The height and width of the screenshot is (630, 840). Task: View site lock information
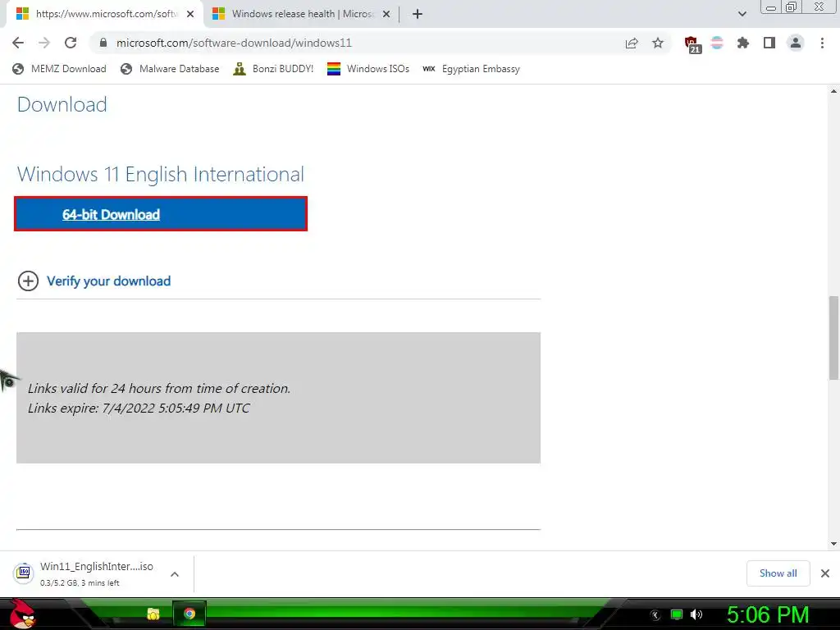tap(103, 43)
